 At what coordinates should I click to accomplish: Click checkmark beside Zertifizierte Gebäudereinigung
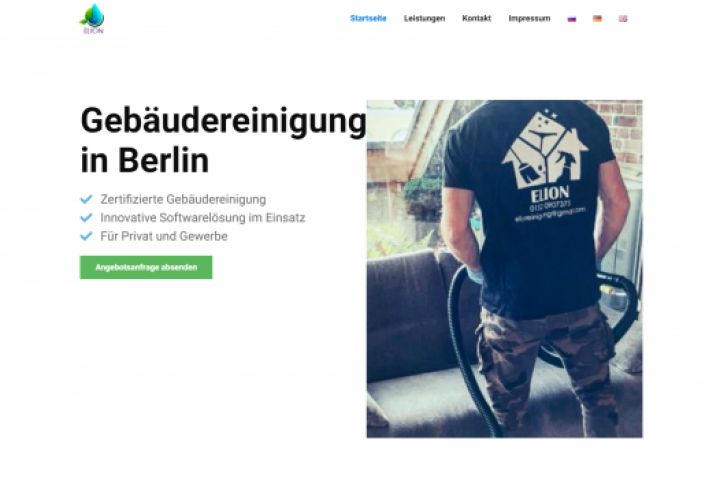pos(86,199)
